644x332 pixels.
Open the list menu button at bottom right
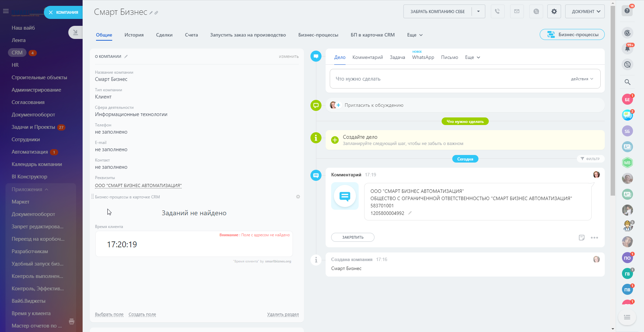click(627, 317)
